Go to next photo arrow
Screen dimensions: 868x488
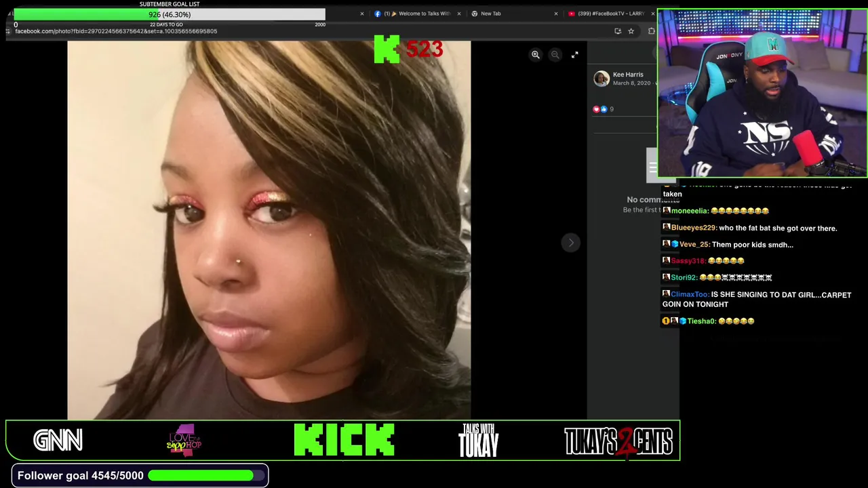coord(570,243)
